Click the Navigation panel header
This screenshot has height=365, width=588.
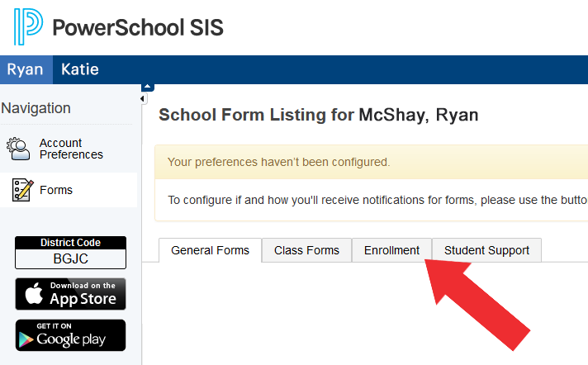pyautogui.click(x=36, y=108)
